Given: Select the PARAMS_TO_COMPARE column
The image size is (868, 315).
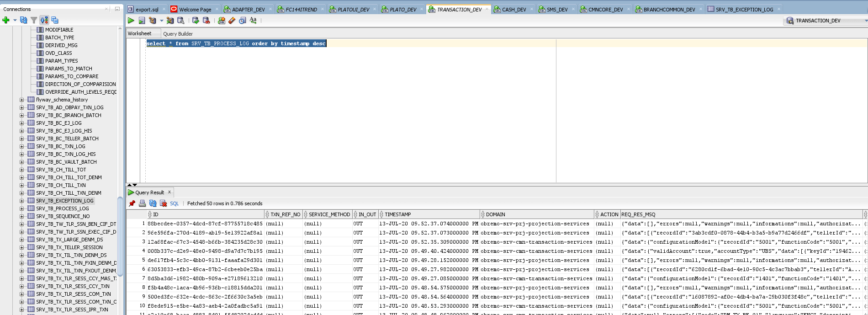Looking at the screenshot, I should pos(72,76).
